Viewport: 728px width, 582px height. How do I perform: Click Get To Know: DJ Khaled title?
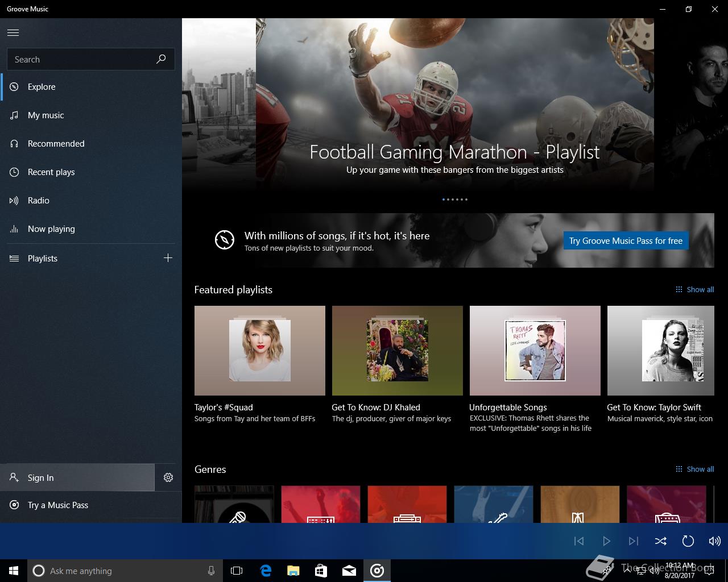click(x=376, y=407)
